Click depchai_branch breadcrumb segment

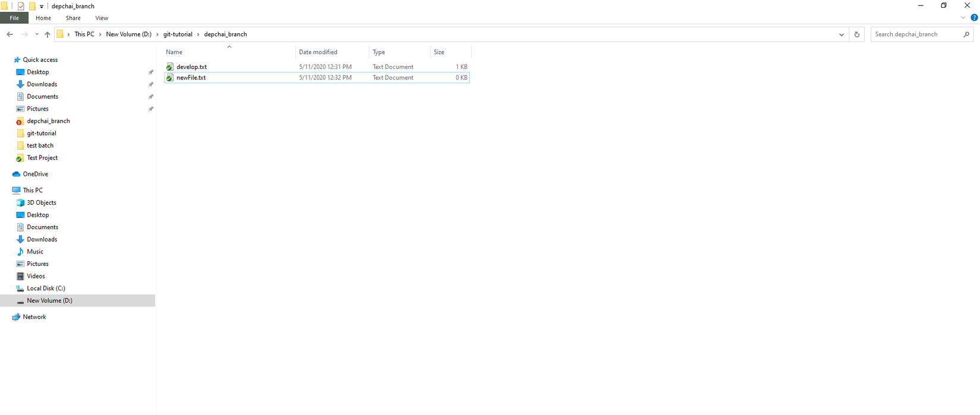[x=226, y=34]
